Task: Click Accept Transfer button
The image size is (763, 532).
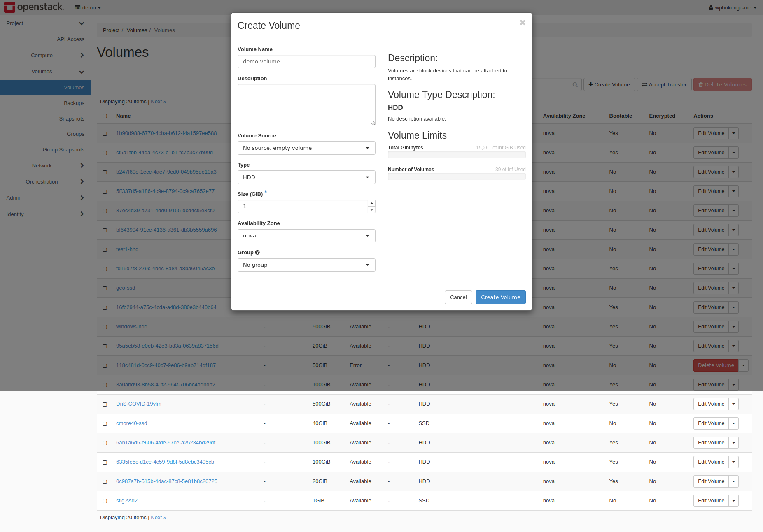Action: pyautogui.click(x=664, y=85)
